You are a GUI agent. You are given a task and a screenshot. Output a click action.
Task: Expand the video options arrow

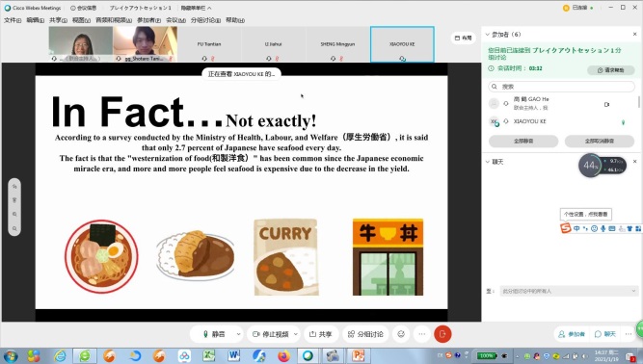296,334
